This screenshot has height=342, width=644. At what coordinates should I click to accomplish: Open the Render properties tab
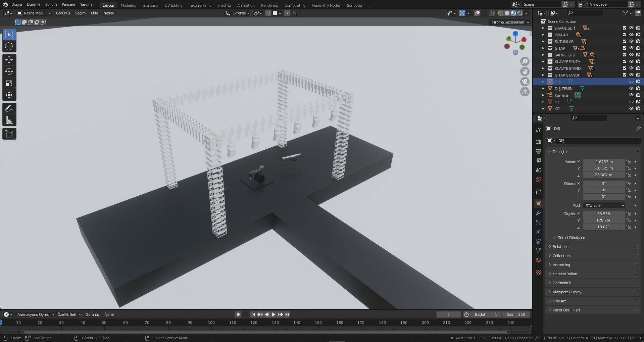[538, 142]
